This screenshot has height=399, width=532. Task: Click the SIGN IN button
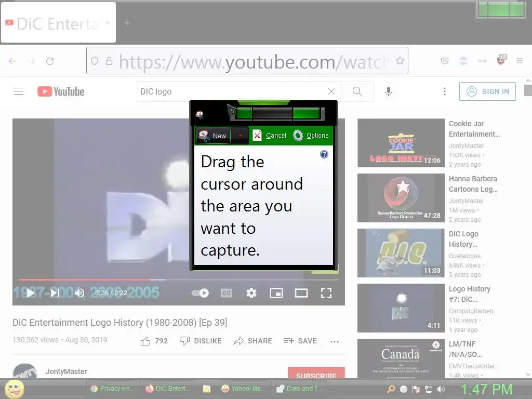point(487,91)
